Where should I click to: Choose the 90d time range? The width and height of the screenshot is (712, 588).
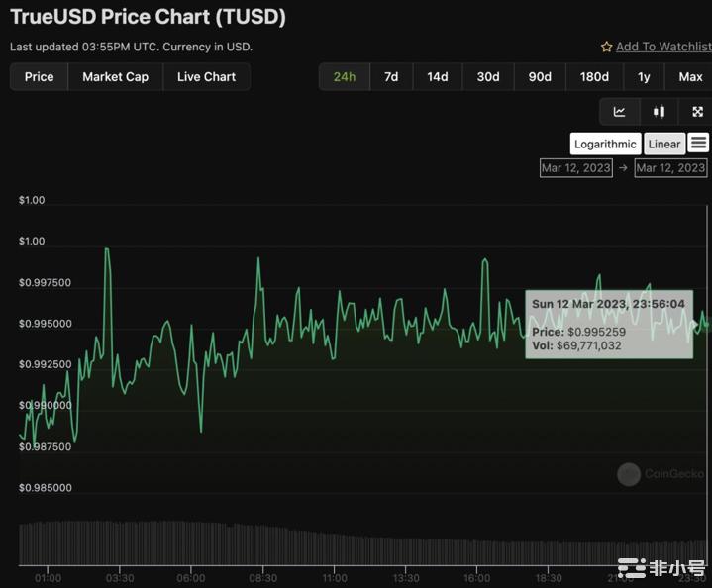click(x=540, y=77)
